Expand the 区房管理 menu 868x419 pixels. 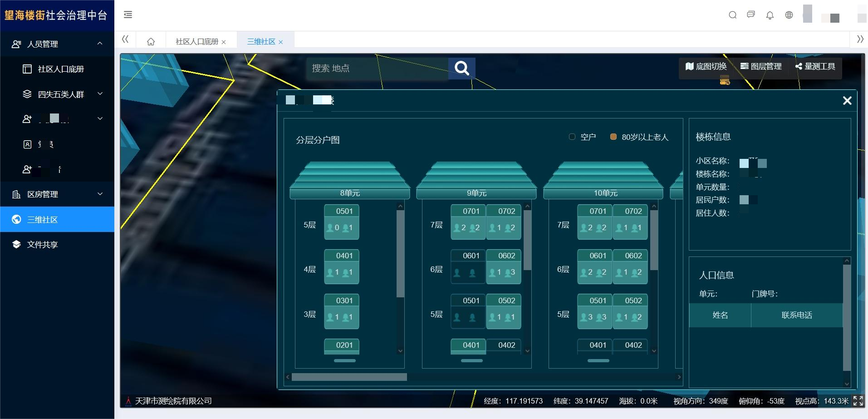[100, 194]
